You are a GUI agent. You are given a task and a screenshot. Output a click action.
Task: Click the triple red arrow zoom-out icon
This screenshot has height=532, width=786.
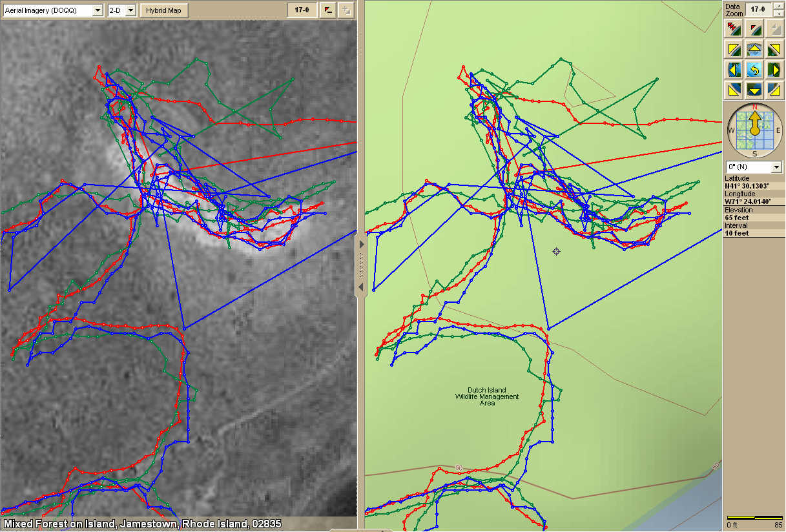(x=733, y=28)
